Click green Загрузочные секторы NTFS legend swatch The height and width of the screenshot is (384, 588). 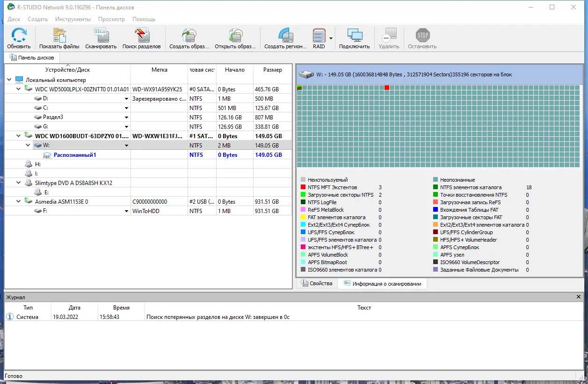(303, 195)
